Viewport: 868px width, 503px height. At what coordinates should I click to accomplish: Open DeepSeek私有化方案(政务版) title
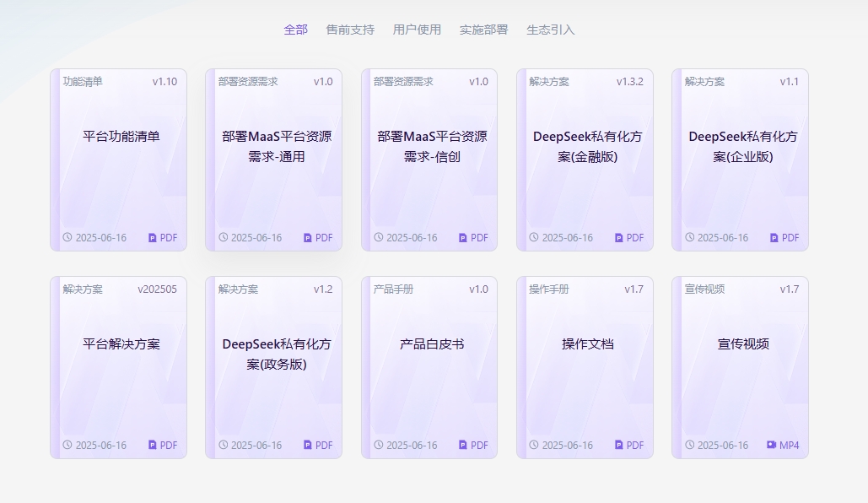click(x=277, y=354)
